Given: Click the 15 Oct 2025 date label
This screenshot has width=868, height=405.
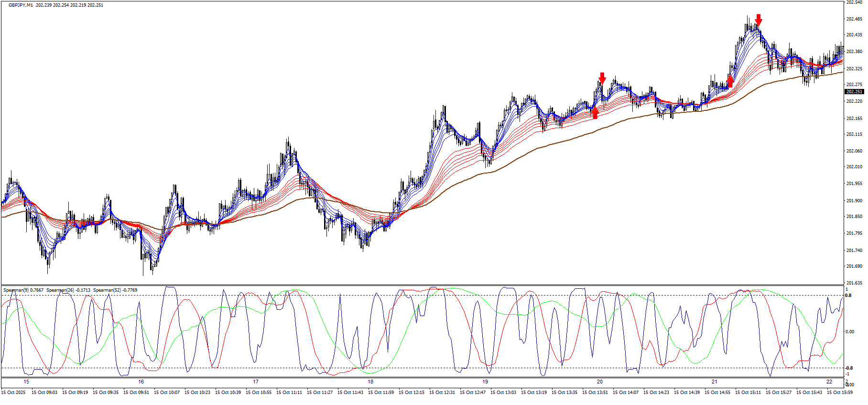Looking at the screenshot, I should point(13,393).
